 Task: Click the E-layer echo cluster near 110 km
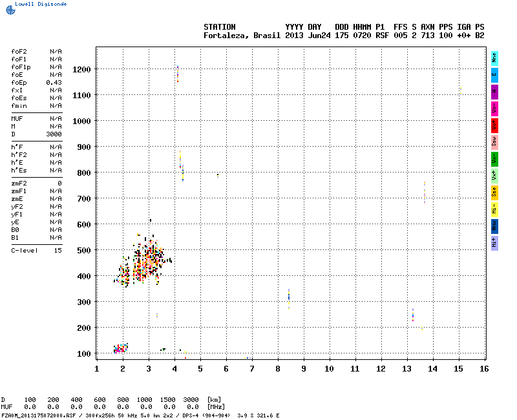click(x=121, y=348)
